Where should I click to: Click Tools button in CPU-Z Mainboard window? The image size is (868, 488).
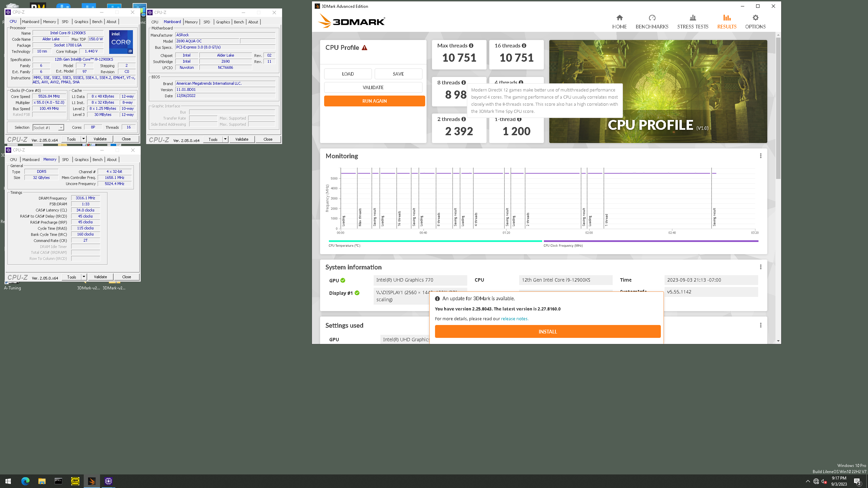pyautogui.click(x=213, y=139)
